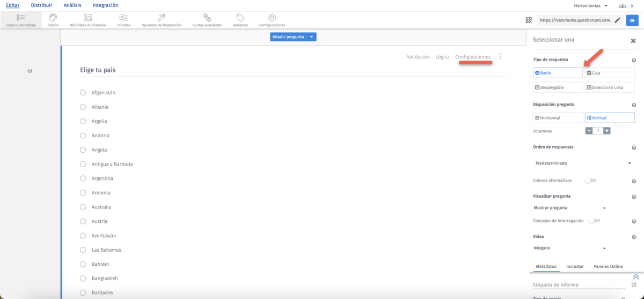Select the Incrustar tab
644x299 pixels.
575,266
